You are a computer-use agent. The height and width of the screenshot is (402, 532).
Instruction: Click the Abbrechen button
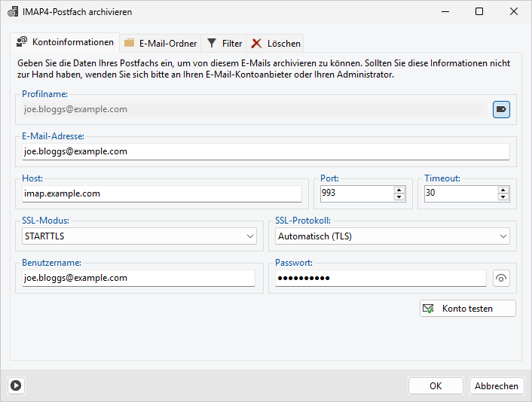pos(496,385)
